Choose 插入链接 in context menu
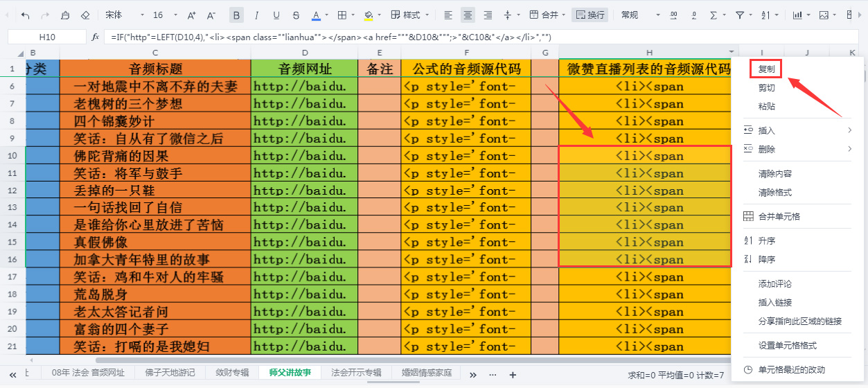Screen dimensions: 868x388 tap(775, 302)
